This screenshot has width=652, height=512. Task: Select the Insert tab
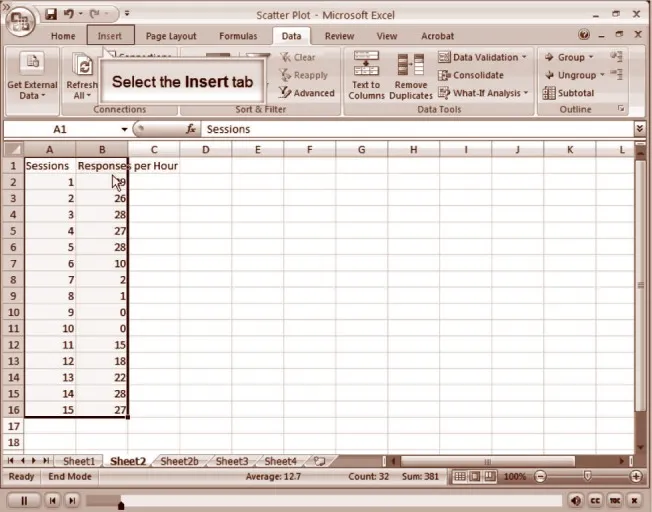[x=110, y=36]
